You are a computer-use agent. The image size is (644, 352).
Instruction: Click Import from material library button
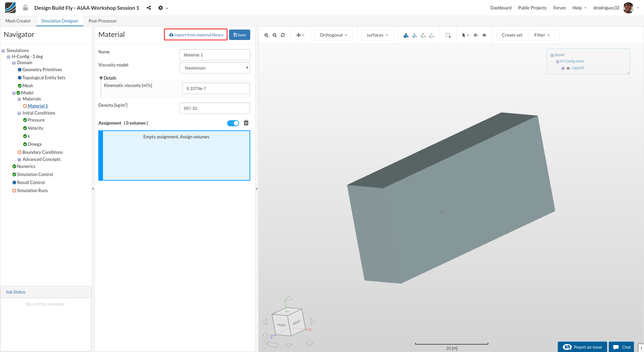click(196, 35)
